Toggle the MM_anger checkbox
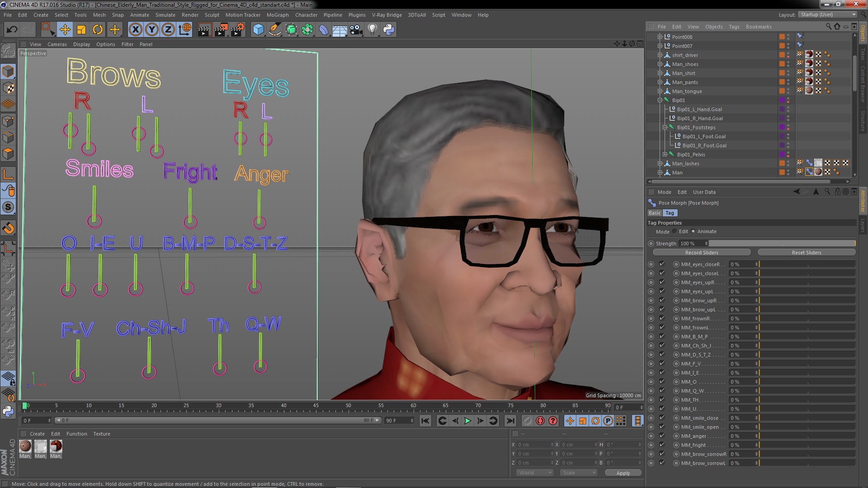Viewport: 868px width, 488px height. [x=662, y=436]
